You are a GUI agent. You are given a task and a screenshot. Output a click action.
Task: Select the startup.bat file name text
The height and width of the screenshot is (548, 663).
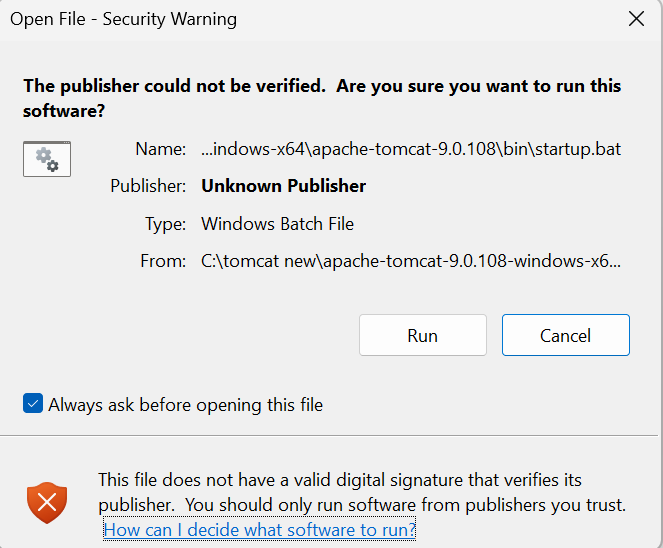pyautogui.click(x=411, y=149)
